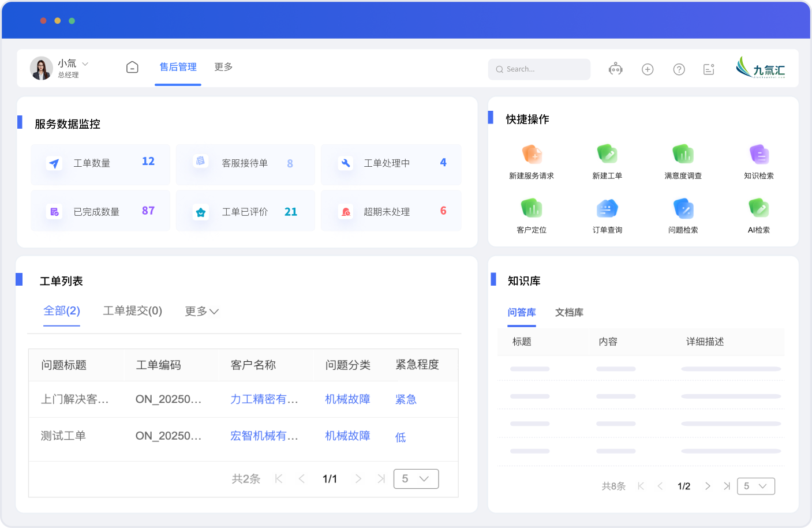Viewport: 812px width, 528px height.
Task: Expand the 小氚 user profile dropdown
Action: [85, 64]
